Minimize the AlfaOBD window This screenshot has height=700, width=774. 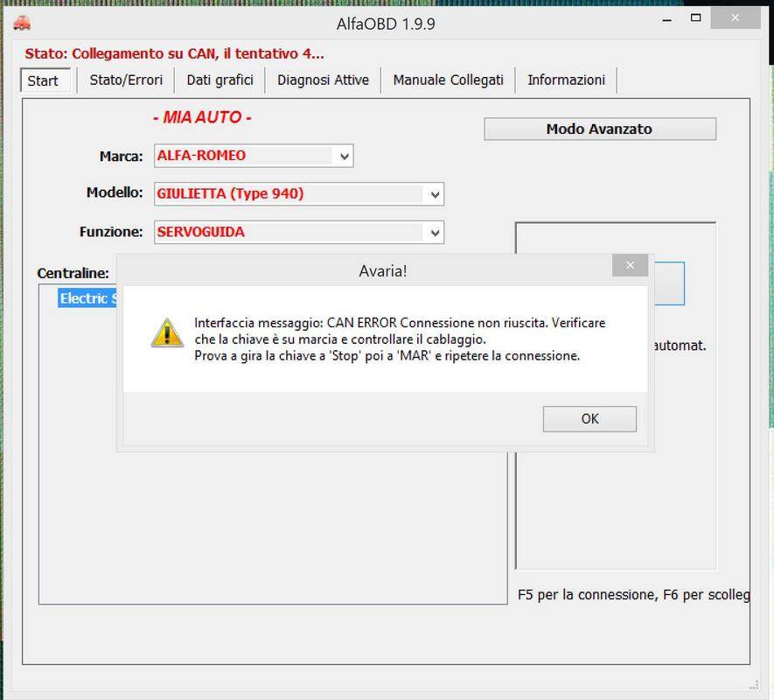pos(657,17)
